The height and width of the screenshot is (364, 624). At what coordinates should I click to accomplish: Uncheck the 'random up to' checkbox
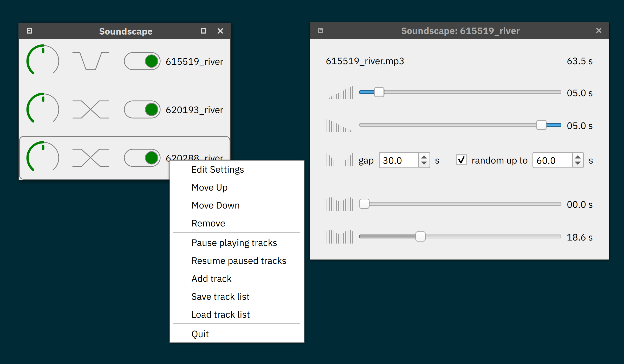click(x=461, y=160)
